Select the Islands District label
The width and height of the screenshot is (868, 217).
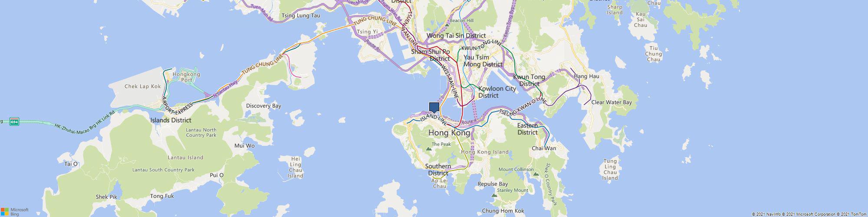tap(171, 120)
